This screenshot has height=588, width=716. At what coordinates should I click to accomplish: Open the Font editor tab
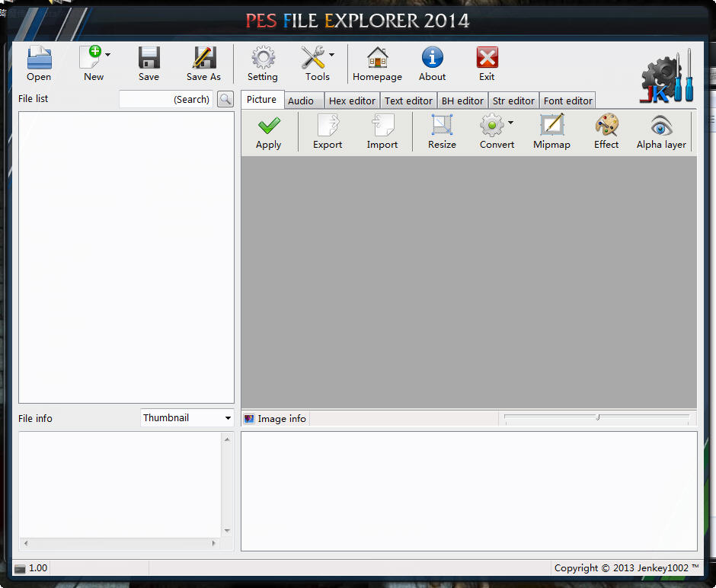pos(568,101)
